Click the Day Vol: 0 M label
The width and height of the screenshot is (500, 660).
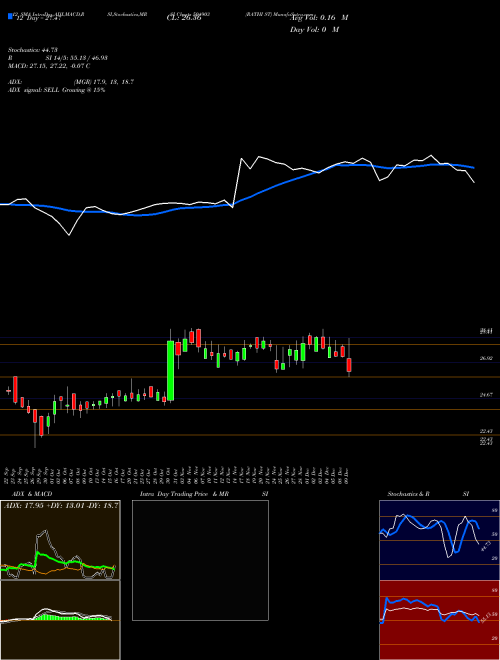tap(314, 30)
